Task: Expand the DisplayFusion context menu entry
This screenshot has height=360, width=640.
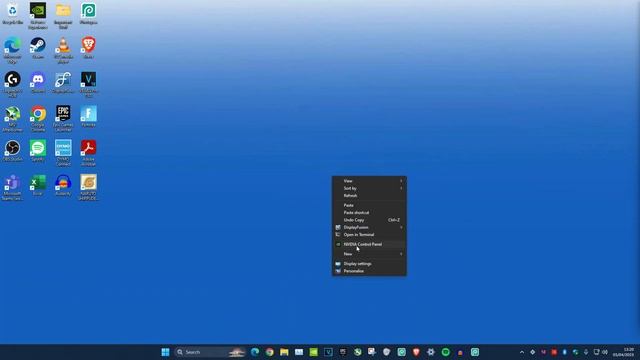Action: 369,227
